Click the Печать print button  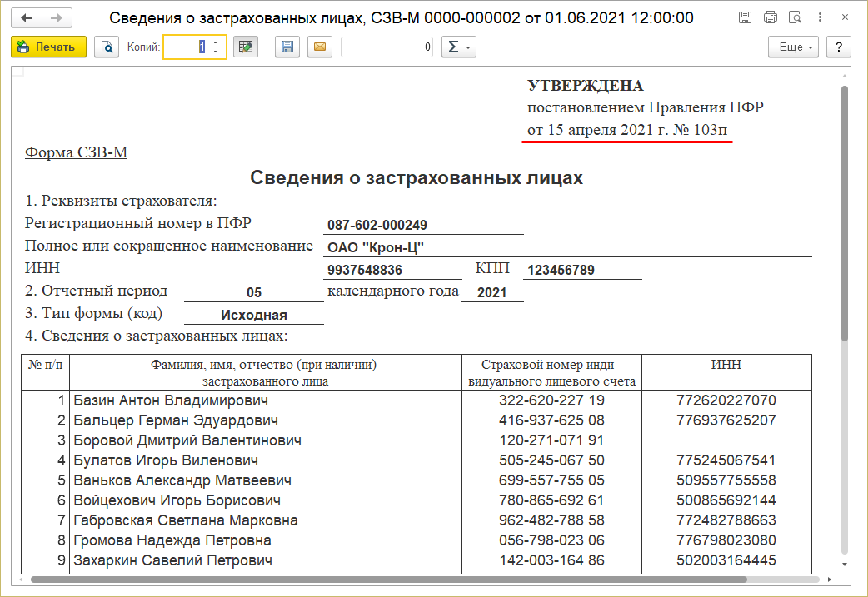[x=48, y=47]
